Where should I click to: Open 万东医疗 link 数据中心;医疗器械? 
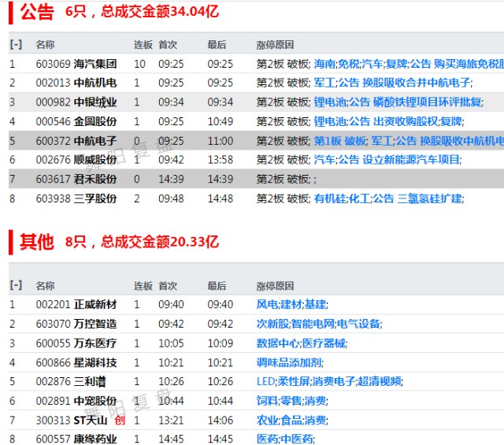pos(301,343)
